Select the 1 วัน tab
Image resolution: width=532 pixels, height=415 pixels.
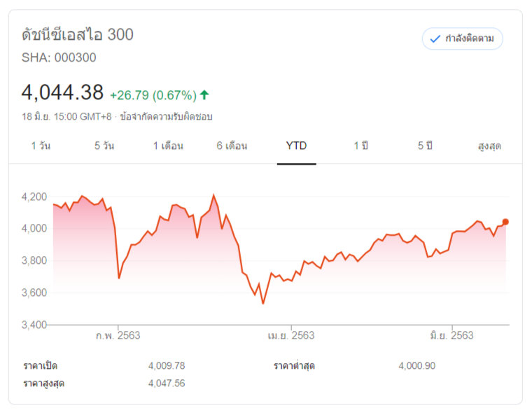click(x=41, y=146)
